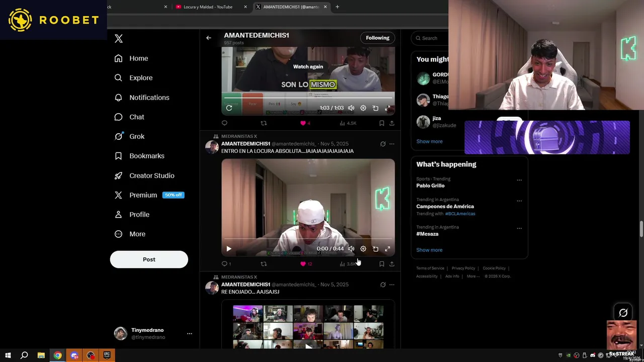644x362 pixels.
Task: Expand the More menu in sidebar
Action: click(130, 234)
